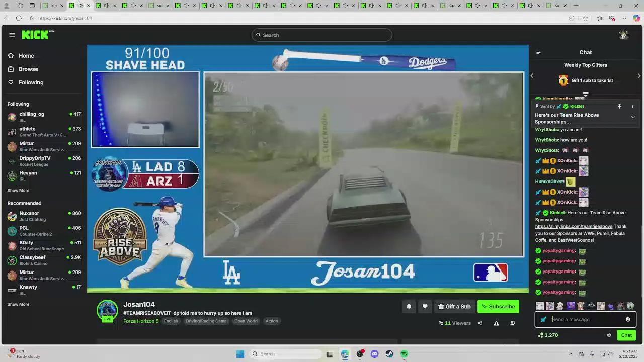Click the icon right of report

(513, 323)
